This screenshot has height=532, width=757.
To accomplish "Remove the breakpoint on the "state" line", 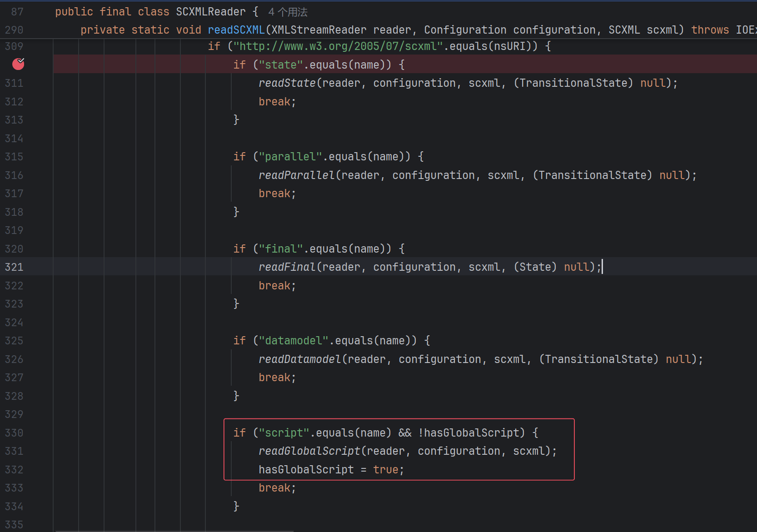I will (x=18, y=64).
